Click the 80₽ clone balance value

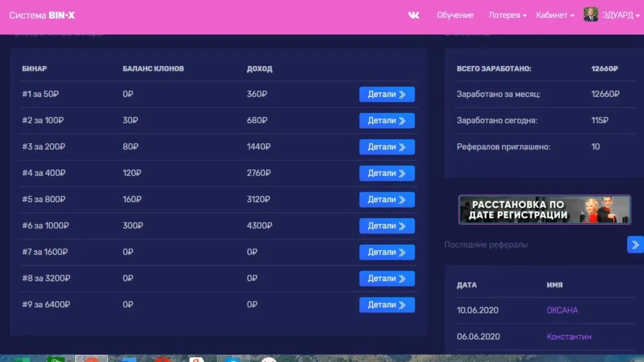(x=130, y=147)
